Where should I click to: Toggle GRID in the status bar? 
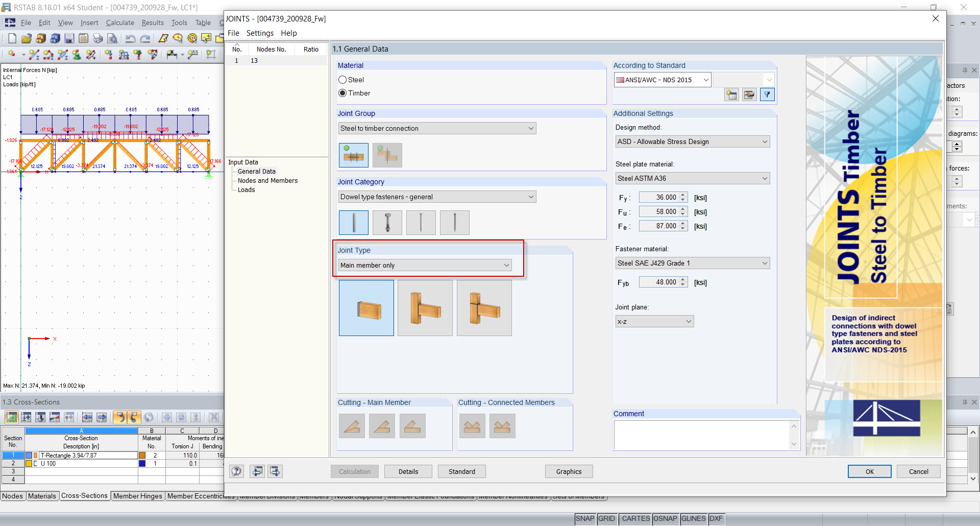coord(607,518)
